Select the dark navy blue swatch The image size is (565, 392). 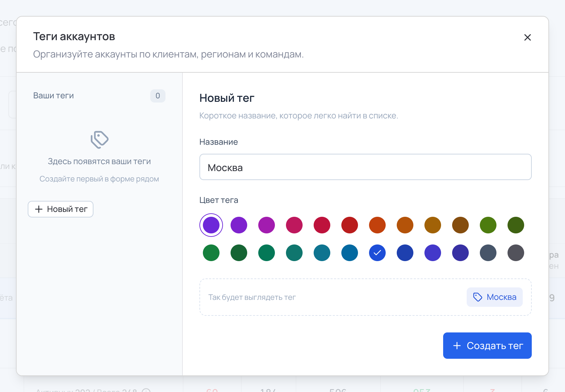point(405,253)
